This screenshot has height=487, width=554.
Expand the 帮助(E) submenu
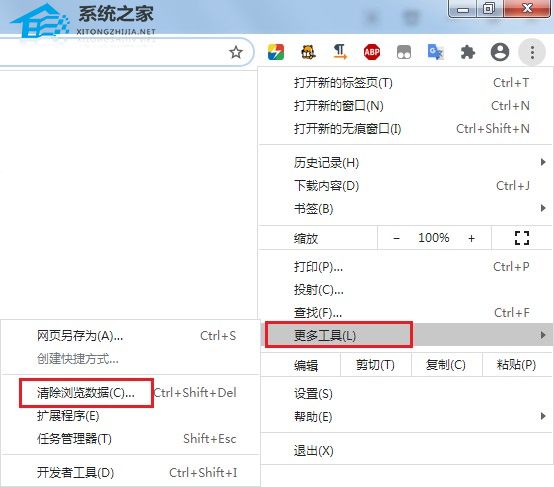pos(406,417)
